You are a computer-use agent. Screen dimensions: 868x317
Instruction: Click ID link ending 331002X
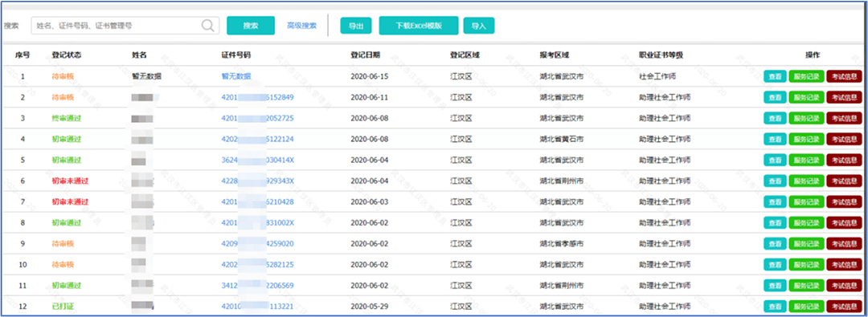(x=257, y=223)
